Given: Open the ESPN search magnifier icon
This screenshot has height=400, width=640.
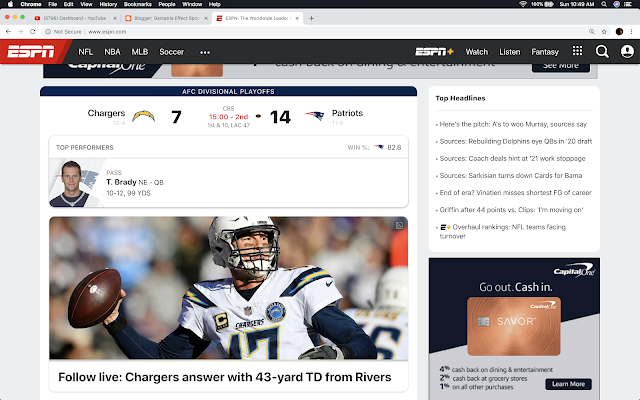Looking at the screenshot, I should click(x=602, y=51).
